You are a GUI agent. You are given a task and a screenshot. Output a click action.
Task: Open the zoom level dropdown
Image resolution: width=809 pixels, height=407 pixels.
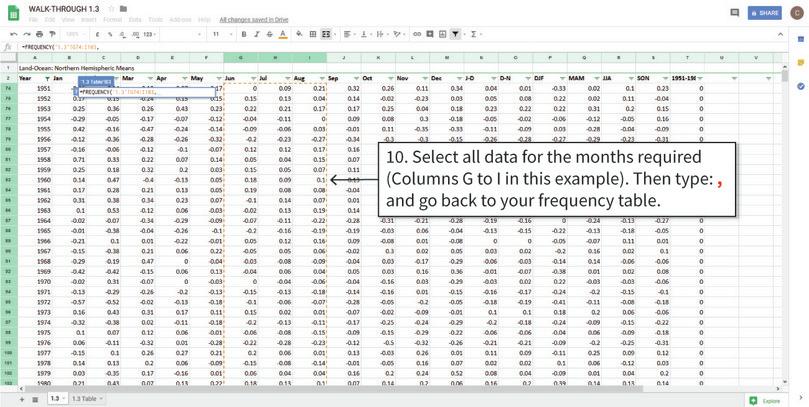point(76,34)
